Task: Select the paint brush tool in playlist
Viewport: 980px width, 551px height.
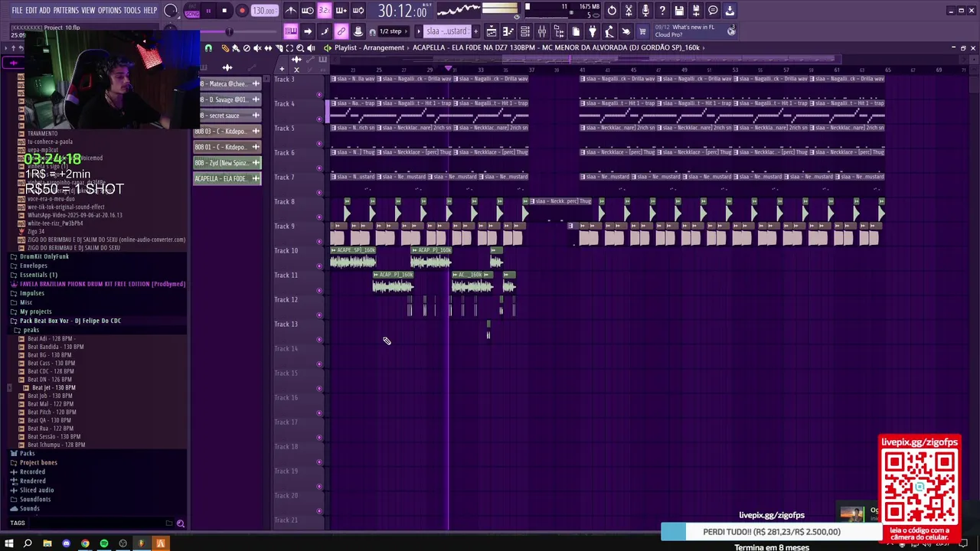Action: click(236, 48)
